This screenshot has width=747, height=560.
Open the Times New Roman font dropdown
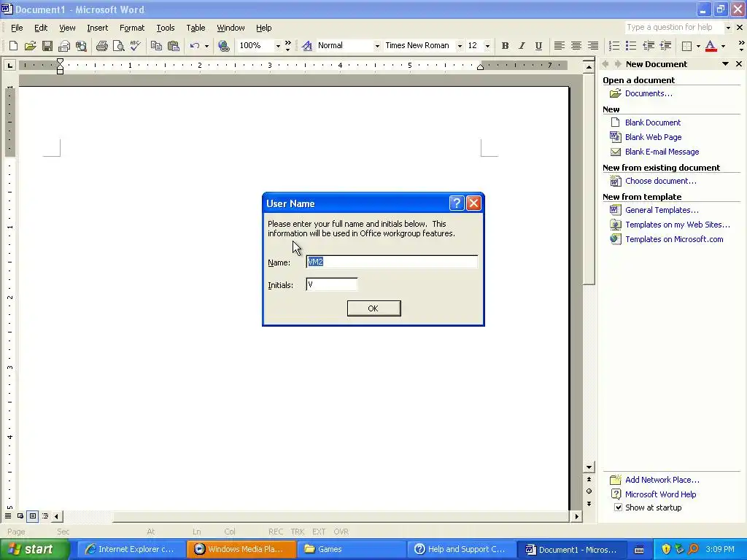(460, 46)
